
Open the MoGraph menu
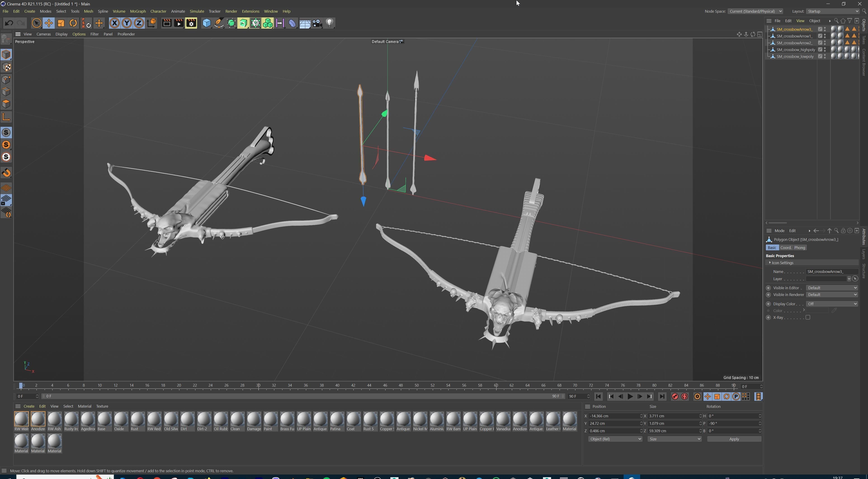click(138, 11)
